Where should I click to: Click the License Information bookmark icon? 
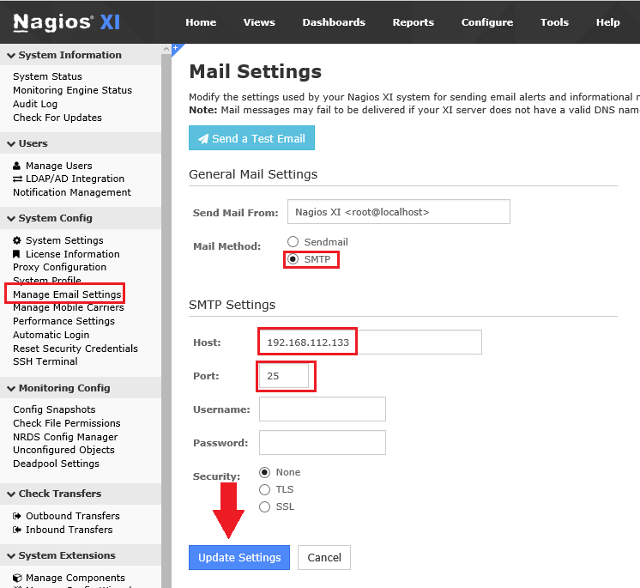(x=16, y=254)
